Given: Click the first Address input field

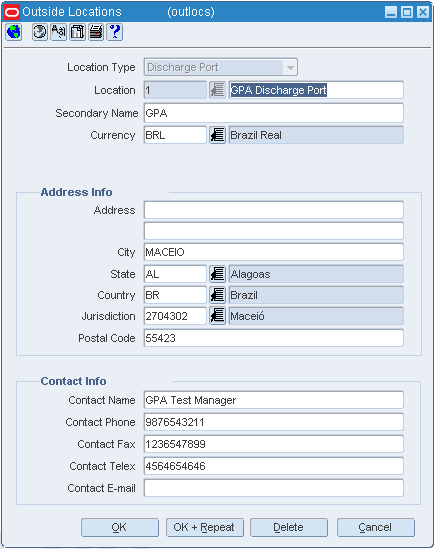Looking at the screenshot, I should click(274, 210).
